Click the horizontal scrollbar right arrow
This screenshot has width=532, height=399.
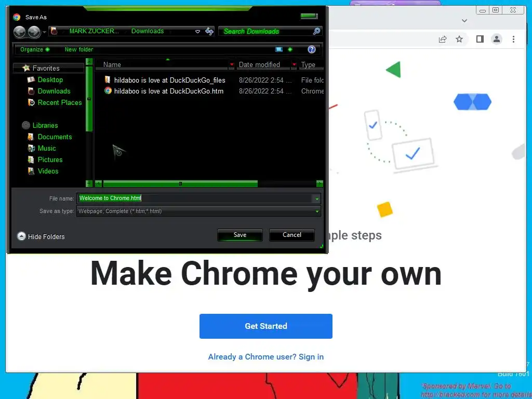click(x=320, y=184)
